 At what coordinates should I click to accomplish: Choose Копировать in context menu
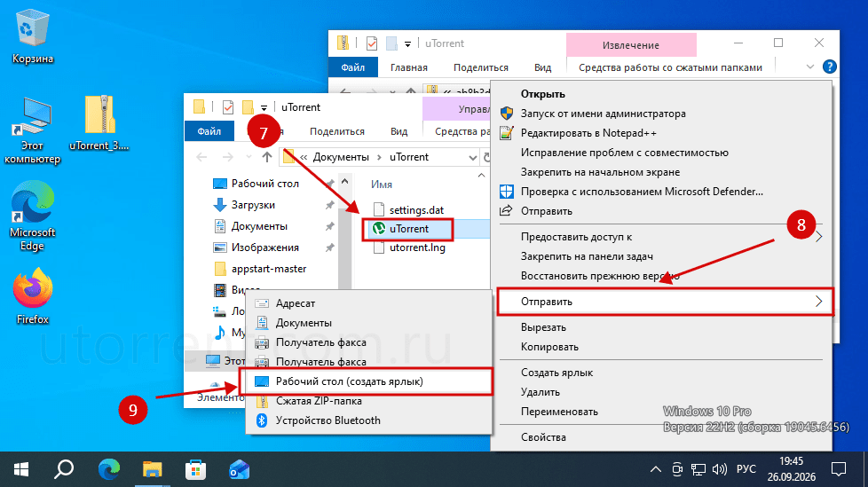point(661,347)
